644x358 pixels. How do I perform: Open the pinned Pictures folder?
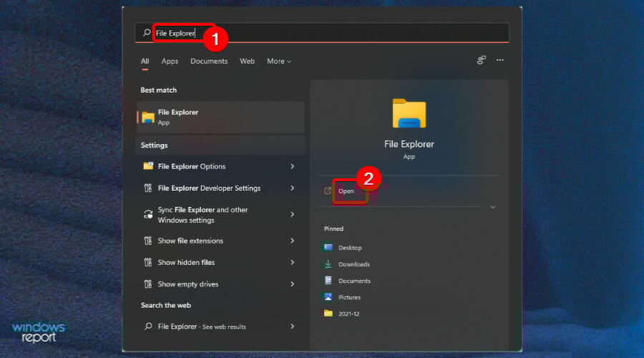click(349, 297)
